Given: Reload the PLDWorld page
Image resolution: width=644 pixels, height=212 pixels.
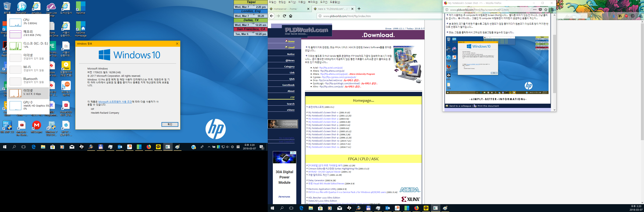Looking at the screenshot, I should (284, 16).
